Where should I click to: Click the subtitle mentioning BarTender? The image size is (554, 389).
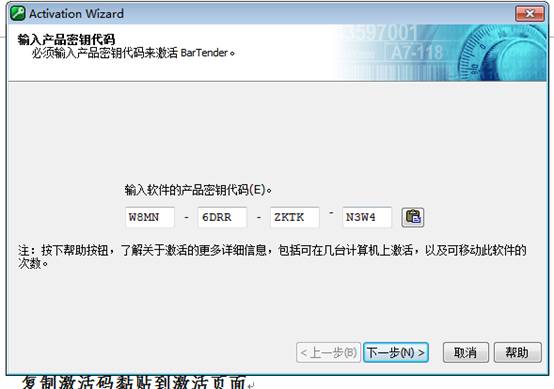click(133, 53)
